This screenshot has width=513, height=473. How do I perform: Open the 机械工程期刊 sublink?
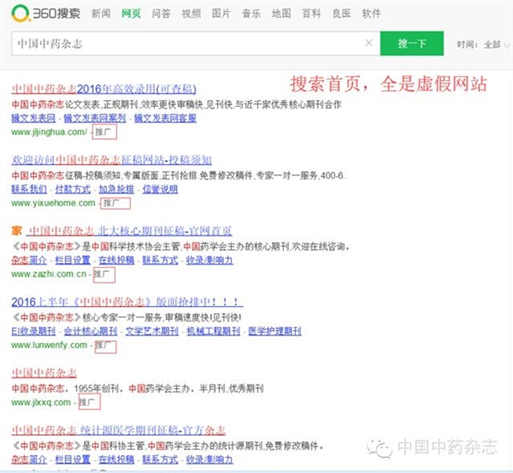pyautogui.click(x=213, y=331)
